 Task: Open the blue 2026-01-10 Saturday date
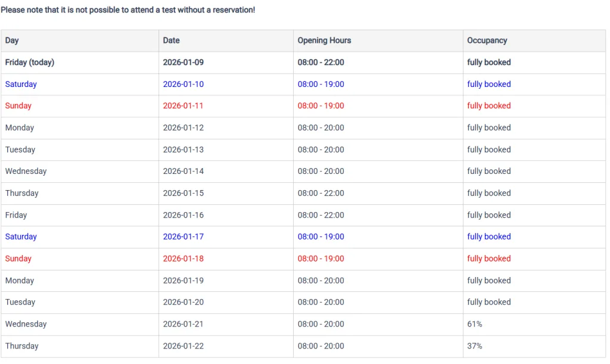[x=183, y=84]
